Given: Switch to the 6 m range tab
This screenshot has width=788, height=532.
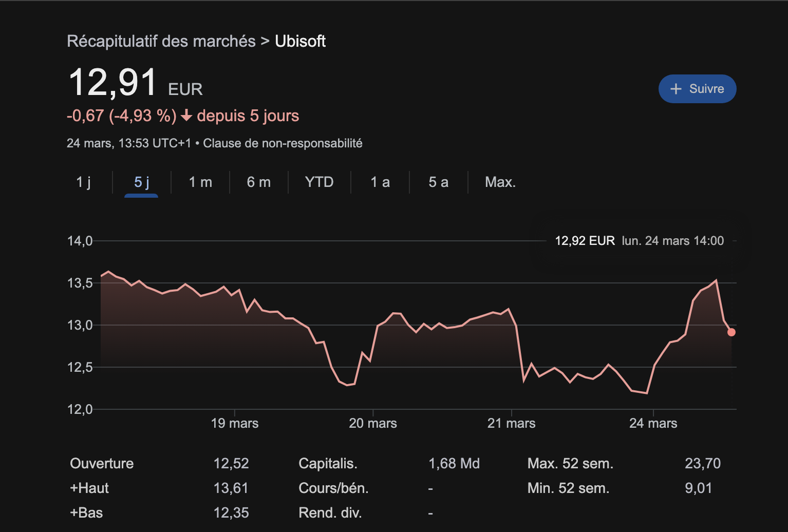Looking at the screenshot, I should (259, 182).
